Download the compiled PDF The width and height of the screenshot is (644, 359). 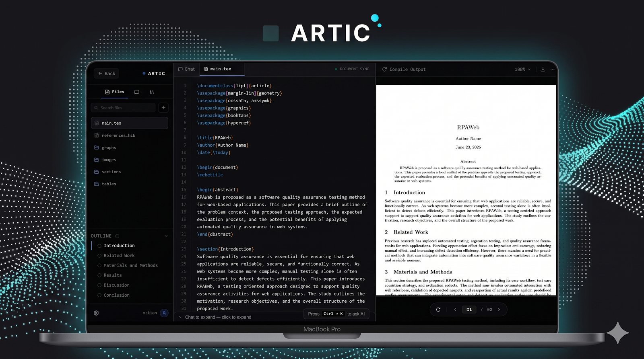click(x=543, y=69)
